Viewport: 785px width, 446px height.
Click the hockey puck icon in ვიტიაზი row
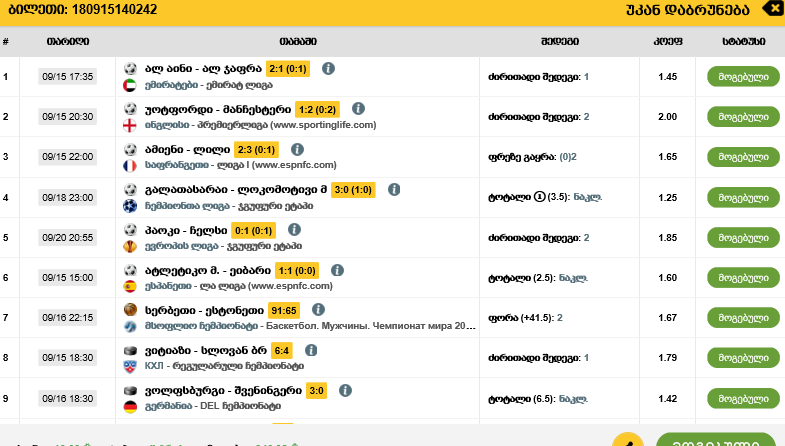pos(130,351)
